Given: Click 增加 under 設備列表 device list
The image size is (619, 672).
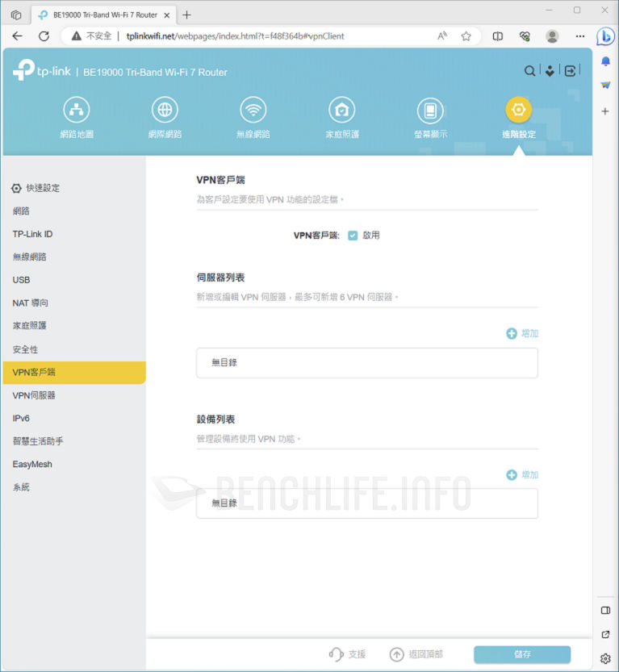Looking at the screenshot, I should (x=522, y=475).
